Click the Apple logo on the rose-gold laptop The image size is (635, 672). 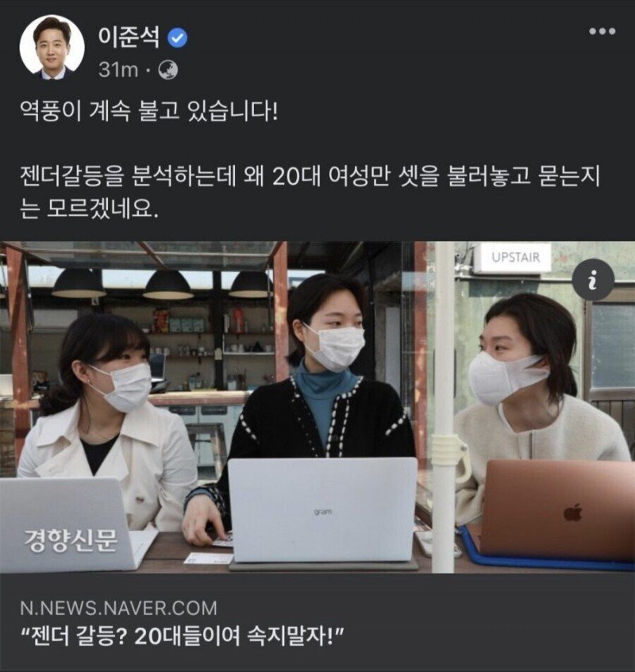(x=573, y=513)
